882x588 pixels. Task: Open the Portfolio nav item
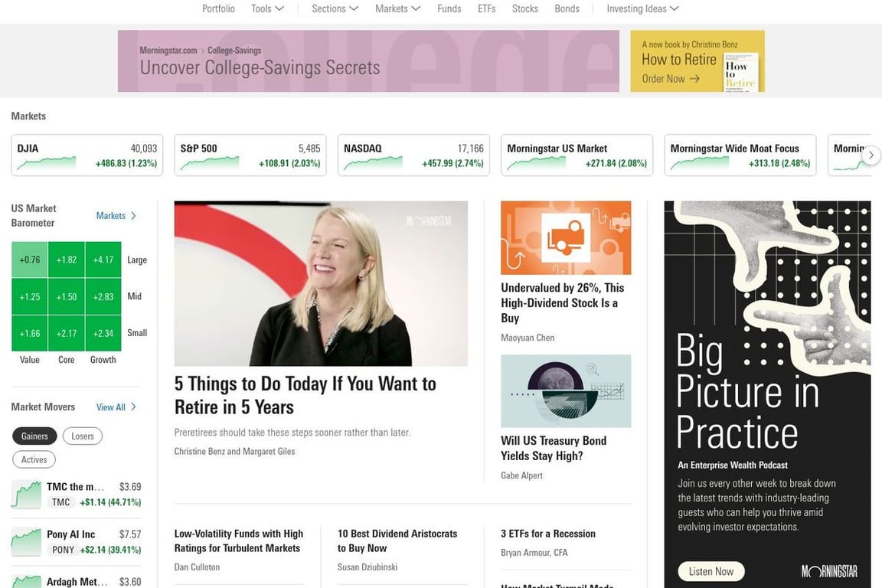(218, 8)
